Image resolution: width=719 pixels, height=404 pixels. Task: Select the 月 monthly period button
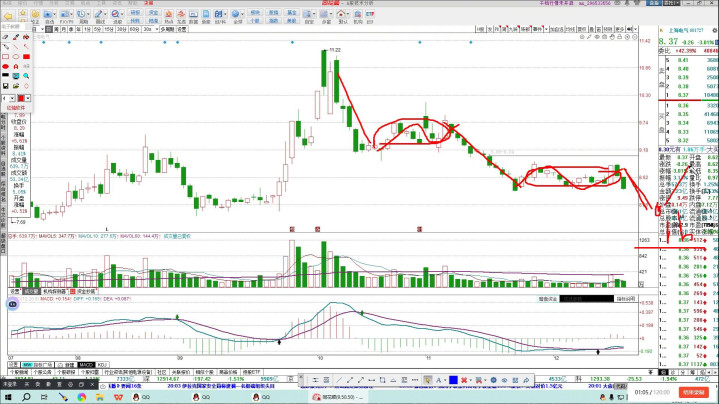(64, 29)
